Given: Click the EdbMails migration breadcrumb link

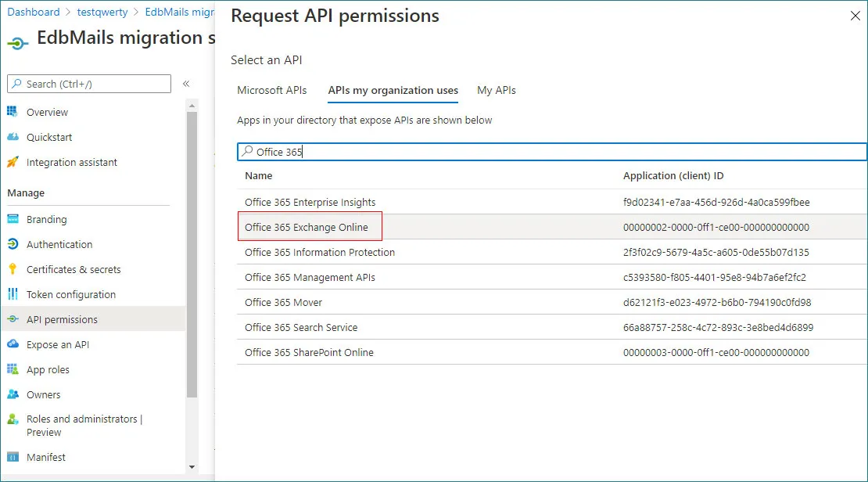Looking at the screenshot, I should click(179, 12).
